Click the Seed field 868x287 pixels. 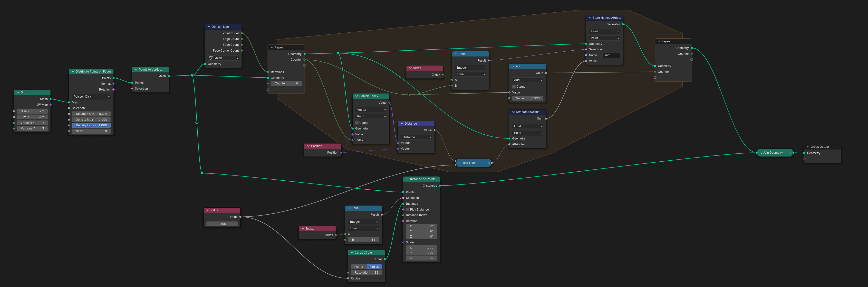click(91, 131)
